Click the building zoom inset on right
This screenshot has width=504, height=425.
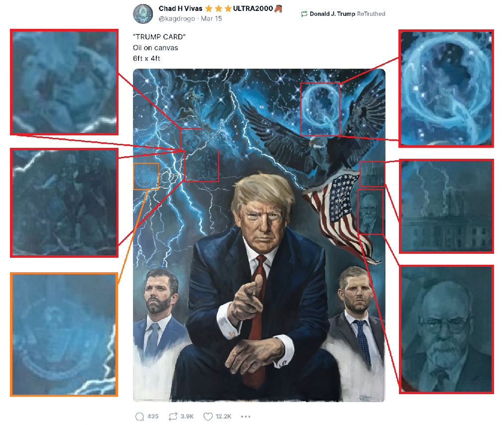pyautogui.click(x=446, y=206)
